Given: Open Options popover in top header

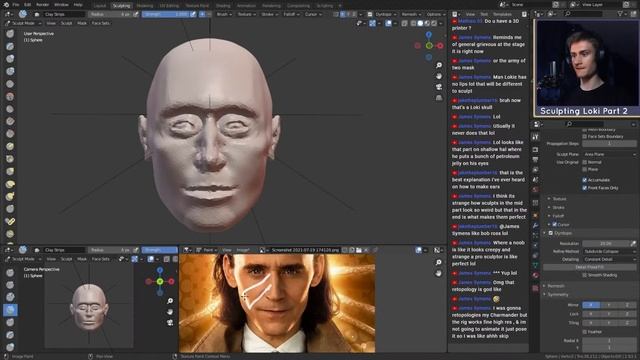Looking at the screenshot, I should [x=435, y=14].
